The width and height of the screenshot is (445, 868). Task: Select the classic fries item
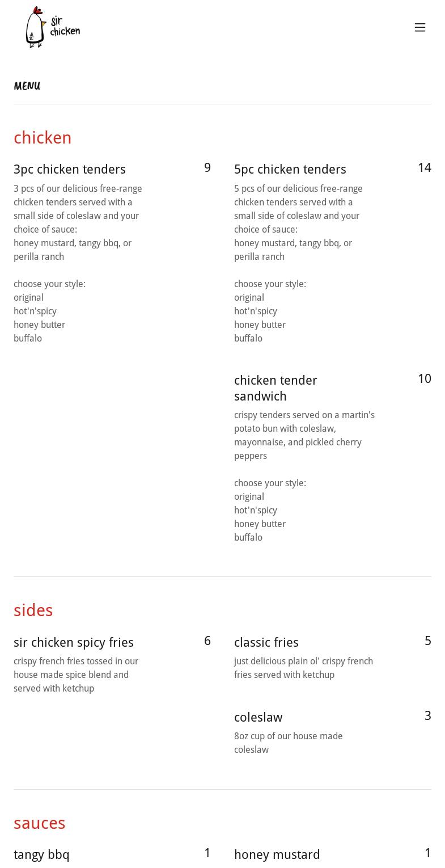266,642
